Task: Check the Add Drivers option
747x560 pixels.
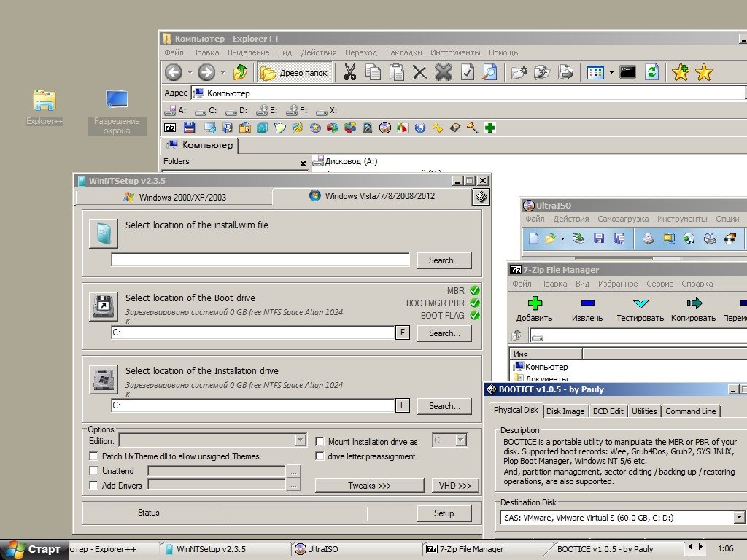Action: (93, 485)
